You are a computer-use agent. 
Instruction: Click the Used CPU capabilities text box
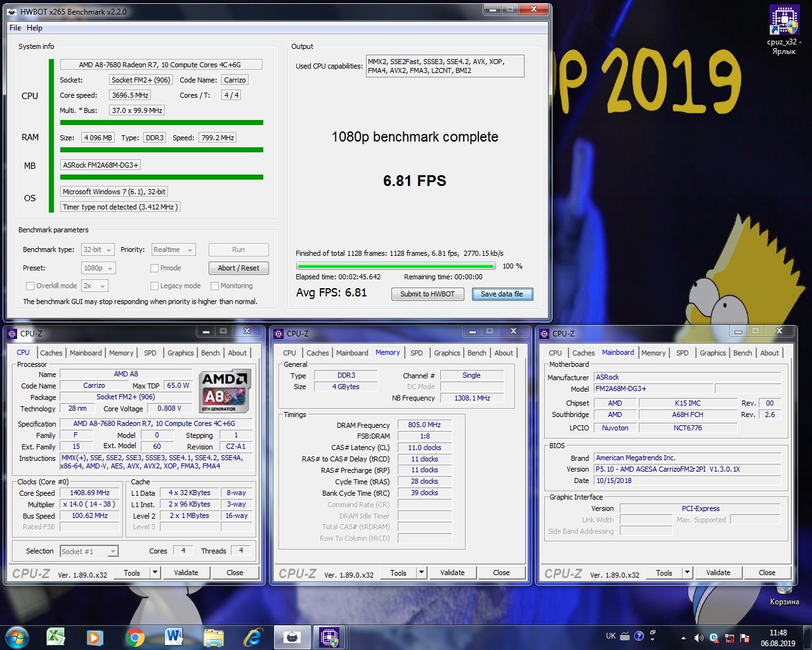click(x=445, y=66)
